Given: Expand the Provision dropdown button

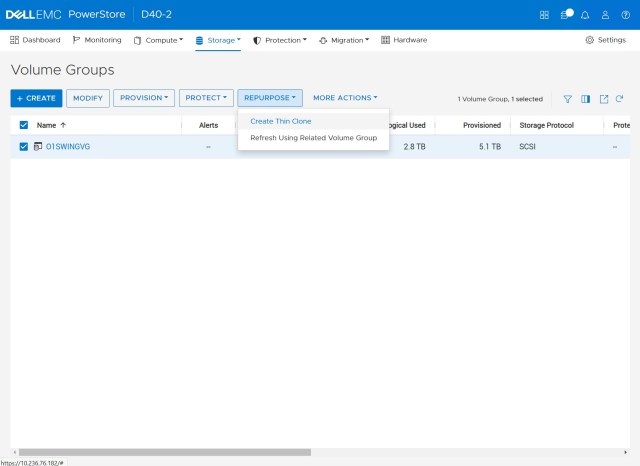Looking at the screenshot, I should coord(144,98).
